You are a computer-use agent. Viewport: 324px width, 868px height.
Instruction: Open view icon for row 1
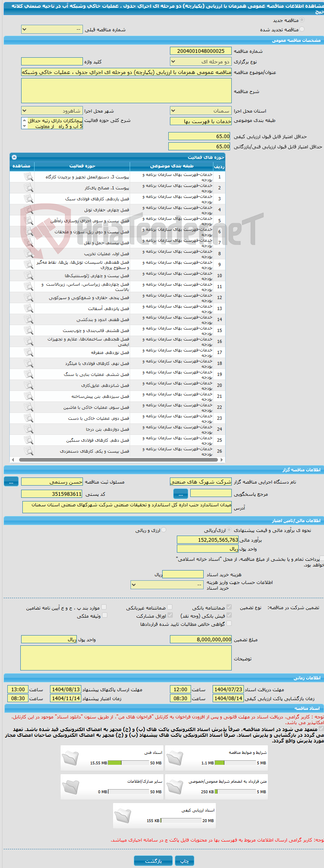[28, 177]
